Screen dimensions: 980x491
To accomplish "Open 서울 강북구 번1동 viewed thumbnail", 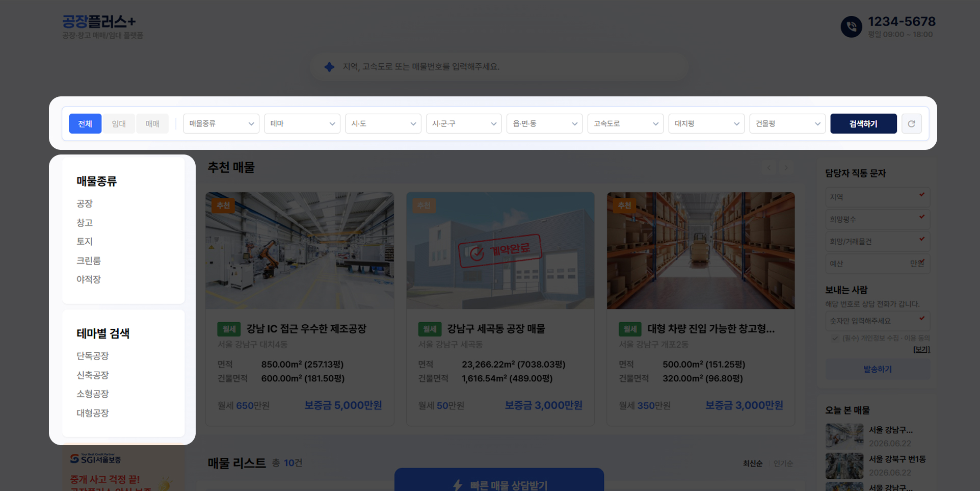I will (x=844, y=466).
